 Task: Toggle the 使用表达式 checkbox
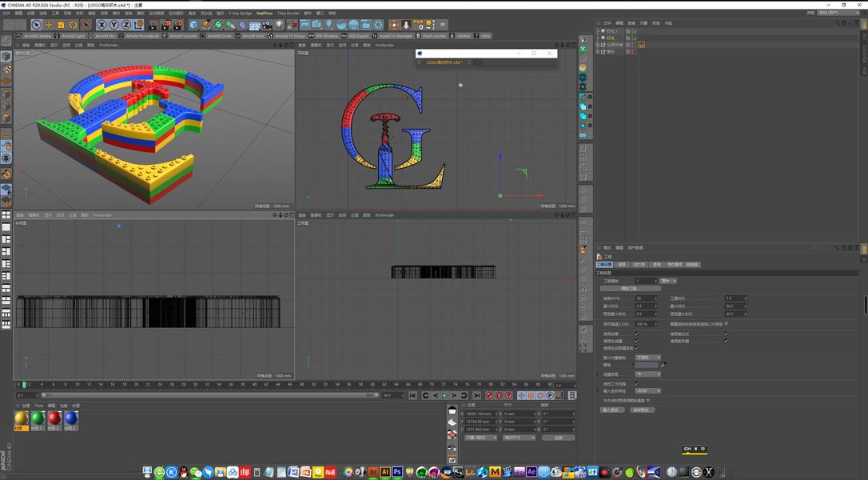pyautogui.click(x=726, y=334)
